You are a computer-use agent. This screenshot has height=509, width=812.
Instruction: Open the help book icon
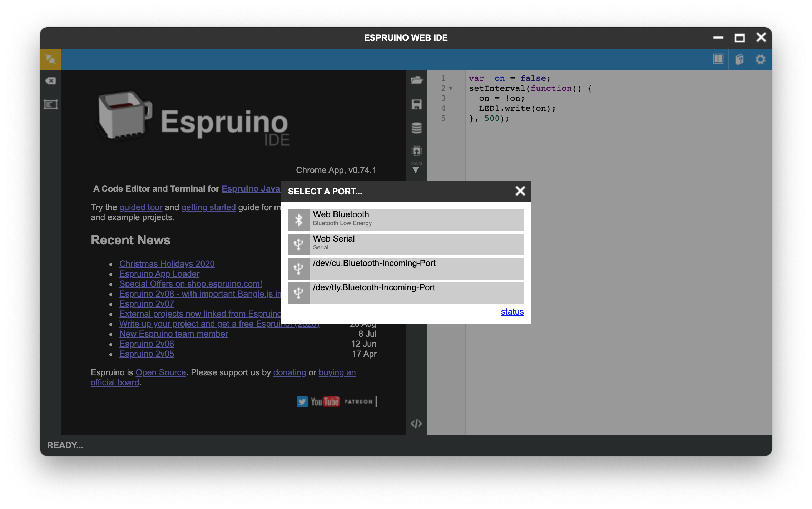click(x=739, y=59)
